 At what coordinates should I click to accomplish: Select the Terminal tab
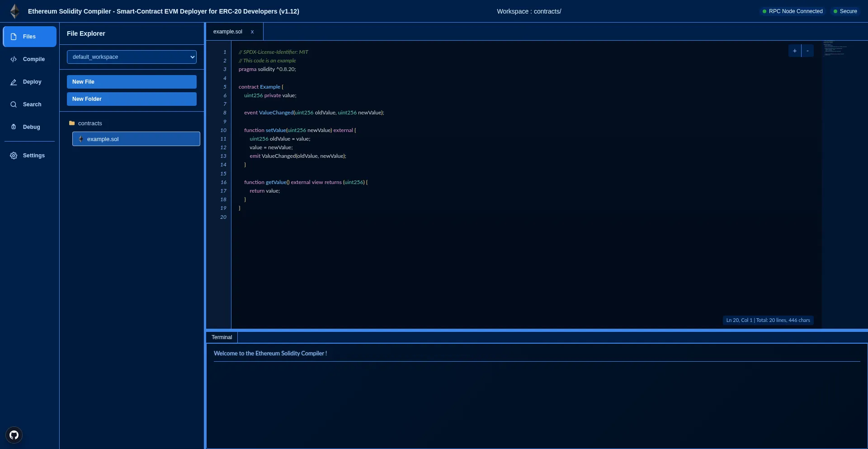click(x=222, y=337)
